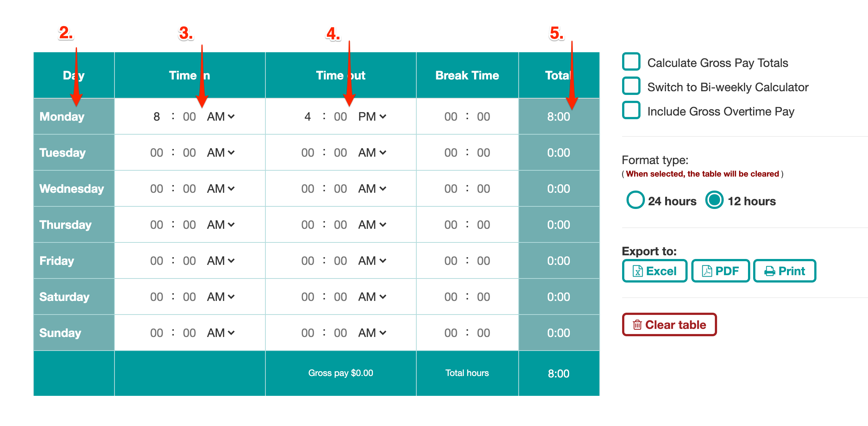Export the timesheet via the Excel icon
The width and height of the screenshot is (868, 426).
(637, 271)
